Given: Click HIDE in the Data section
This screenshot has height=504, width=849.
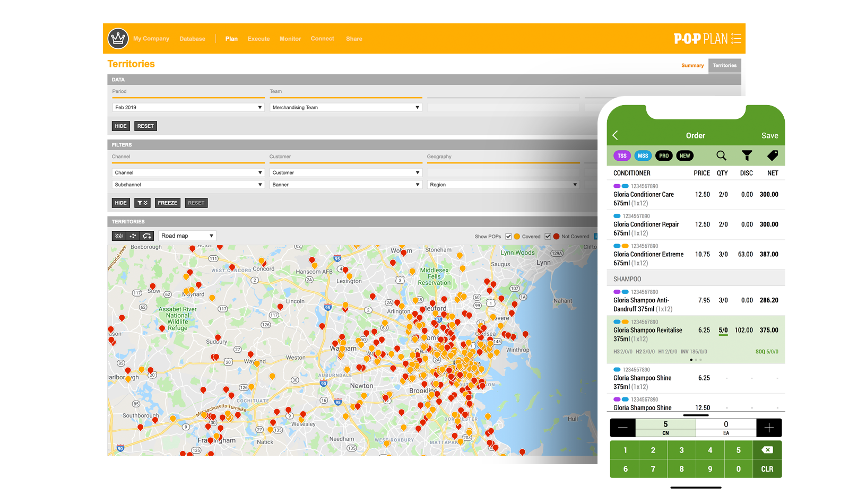Looking at the screenshot, I should 121,126.
